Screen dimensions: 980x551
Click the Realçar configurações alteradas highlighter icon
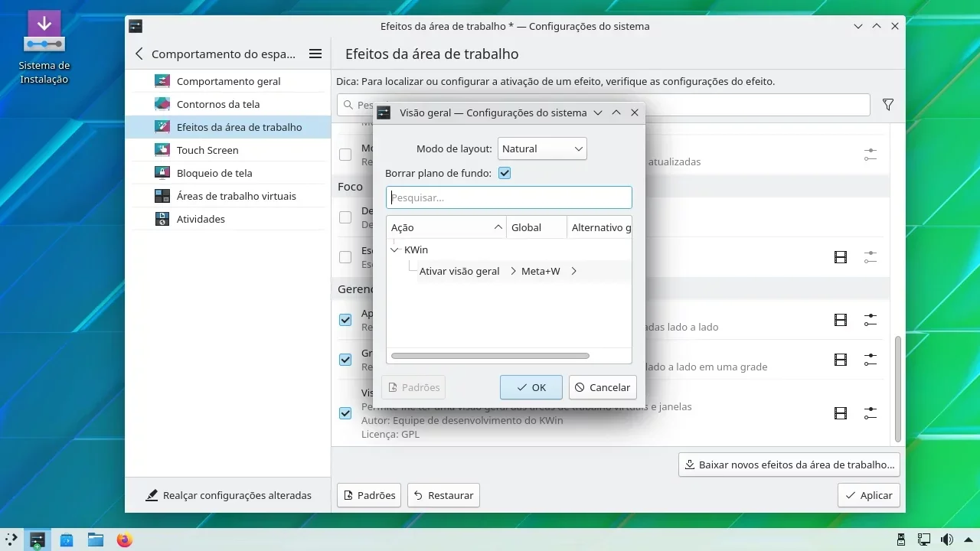pos(152,495)
